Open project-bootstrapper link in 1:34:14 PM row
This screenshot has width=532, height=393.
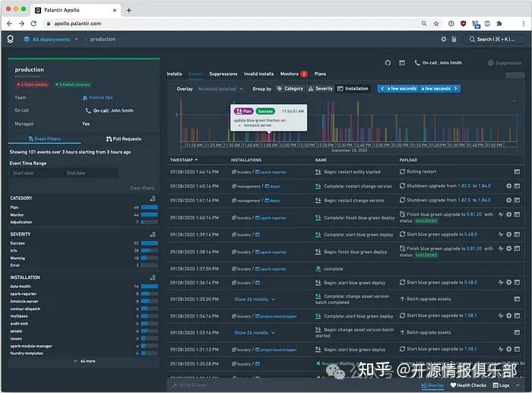coord(276,316)
